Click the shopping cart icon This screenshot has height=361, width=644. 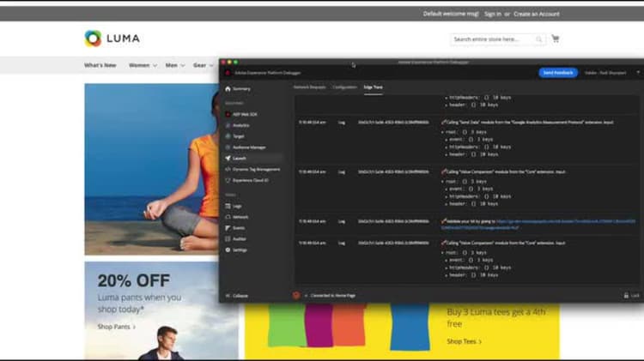click(x=556, y=39)
